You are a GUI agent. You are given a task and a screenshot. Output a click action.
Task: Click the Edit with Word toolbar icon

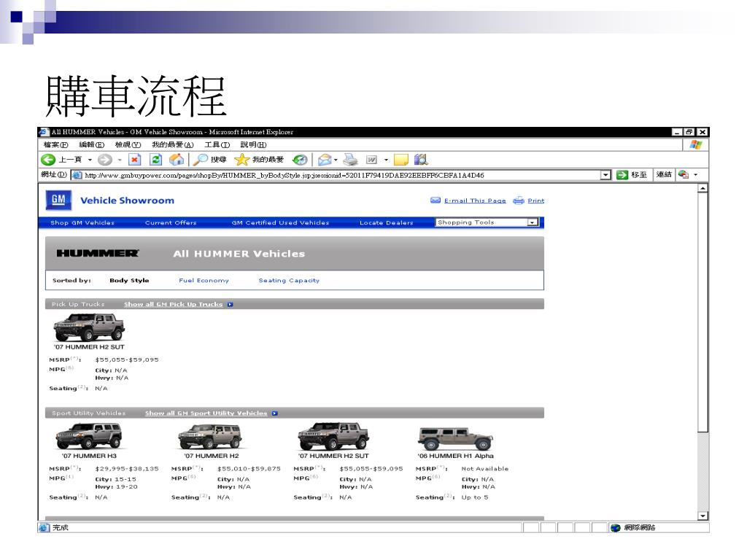point(371,160)
